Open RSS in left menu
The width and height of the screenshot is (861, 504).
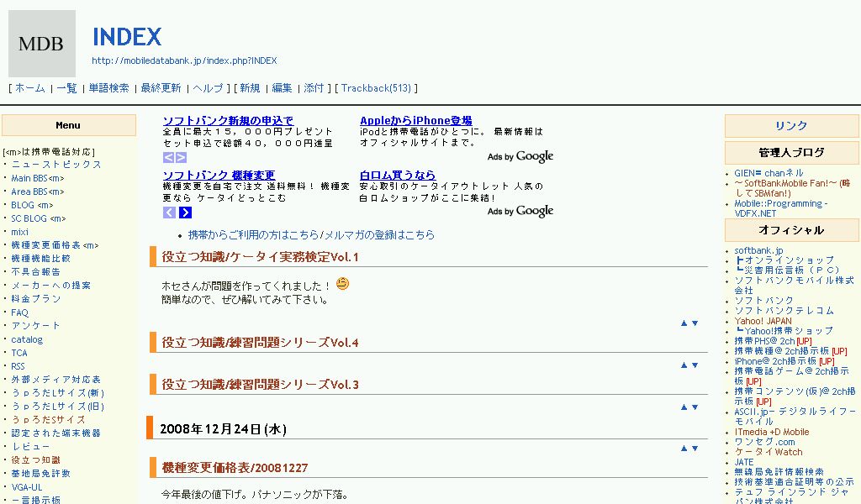click(x=18, y=366)
